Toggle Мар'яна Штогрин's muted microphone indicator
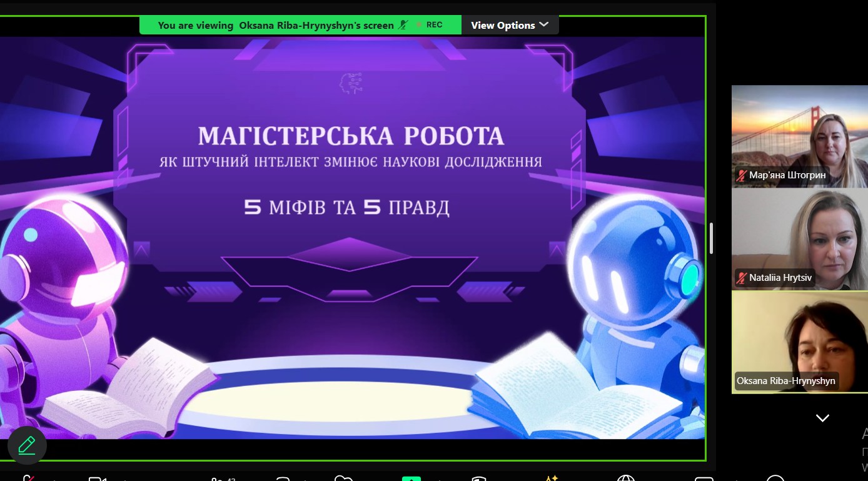Image resolution: width=868 pixels, height=481 pixels. [742, 175]
